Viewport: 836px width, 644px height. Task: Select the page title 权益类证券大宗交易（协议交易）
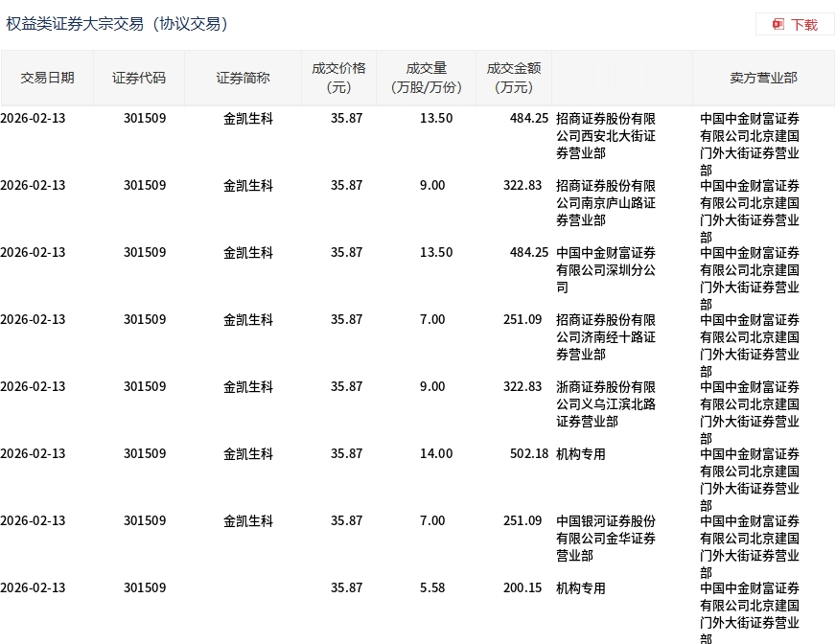coord(117,24)
